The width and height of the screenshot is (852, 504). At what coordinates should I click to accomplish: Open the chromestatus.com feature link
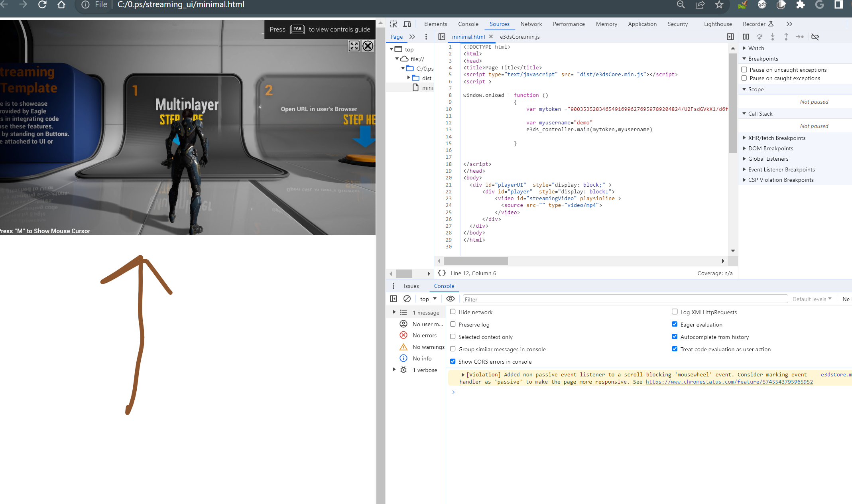pyautogui.click(x=729, y=382)
